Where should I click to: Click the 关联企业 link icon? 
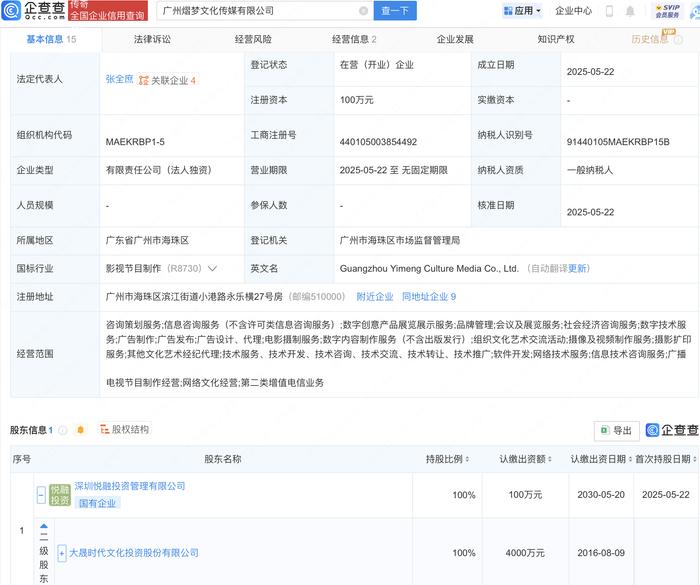click(144, 80)
